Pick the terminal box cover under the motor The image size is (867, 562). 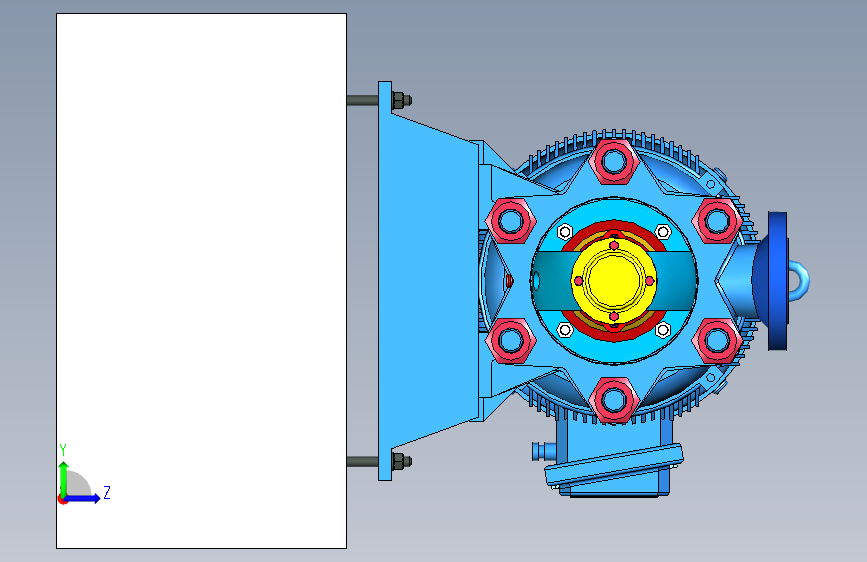coord(614,465)
